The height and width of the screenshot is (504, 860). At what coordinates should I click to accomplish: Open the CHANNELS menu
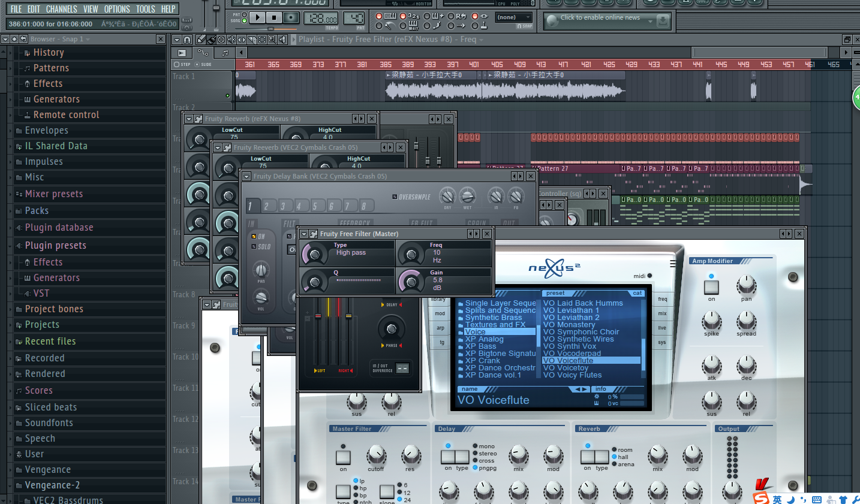click(61, 9)
